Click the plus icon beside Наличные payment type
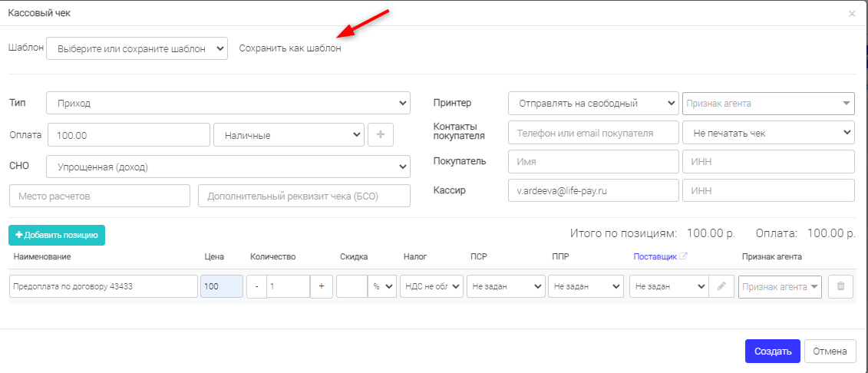Screen dimensions: 868x373 (381, 134)
